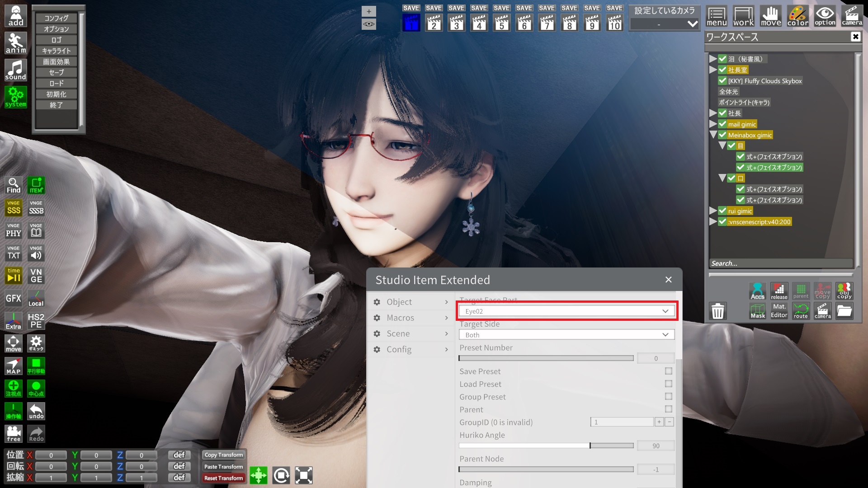Click the workspace camera clapperboard icon
Image resolution: width=868 pixels, height=488 pixels.
coord(822,311)
